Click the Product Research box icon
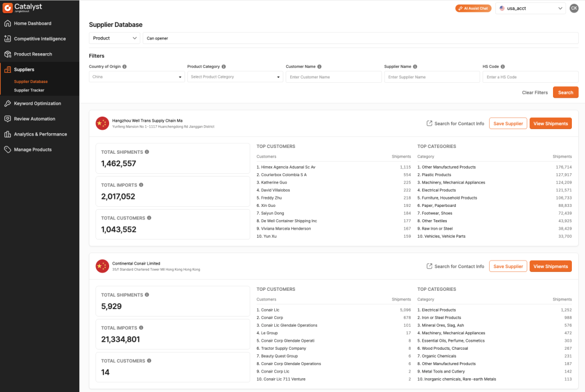 click(7, 54)
